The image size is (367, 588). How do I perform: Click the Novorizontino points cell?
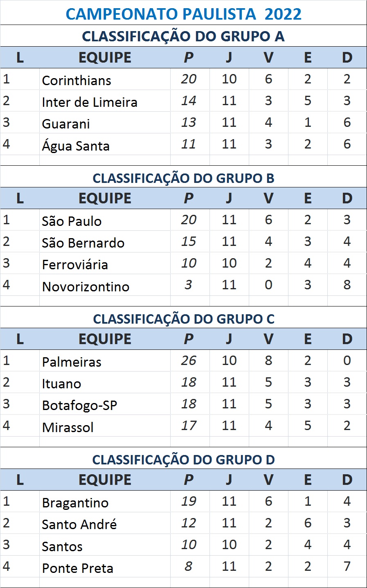coord(189,285)
